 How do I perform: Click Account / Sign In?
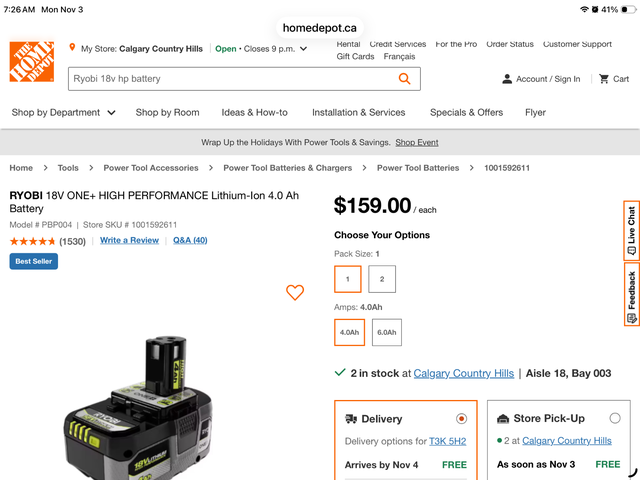tap(548, 79)
